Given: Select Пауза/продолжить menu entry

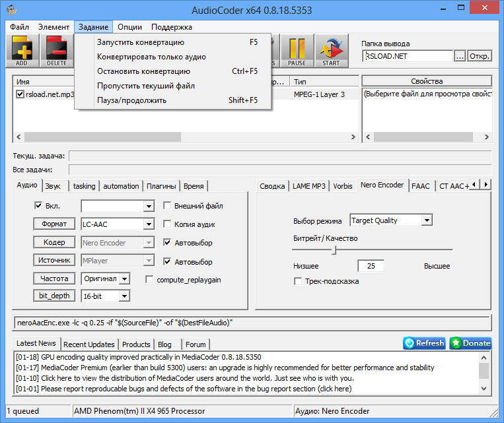Looking at the screenshot, I should [x=173, y=100].
